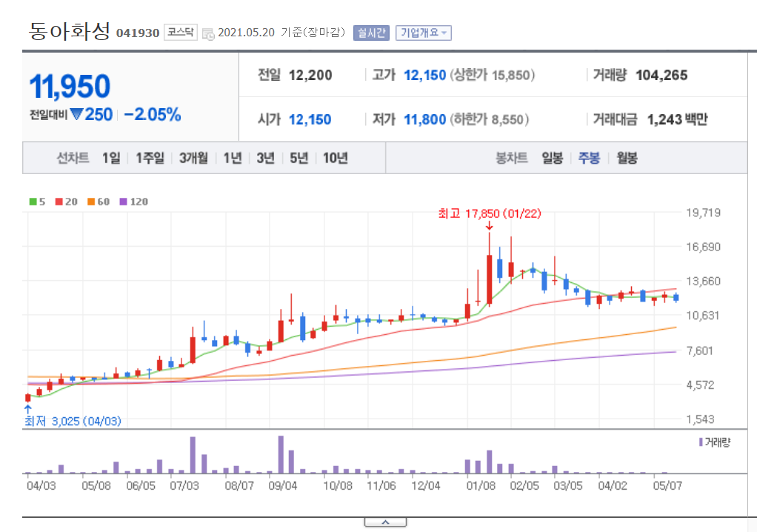Image resolution: width=757 pixels, height=532 pixels.
Task: Select the 3년 line chart tab
Action: [265, 158]
